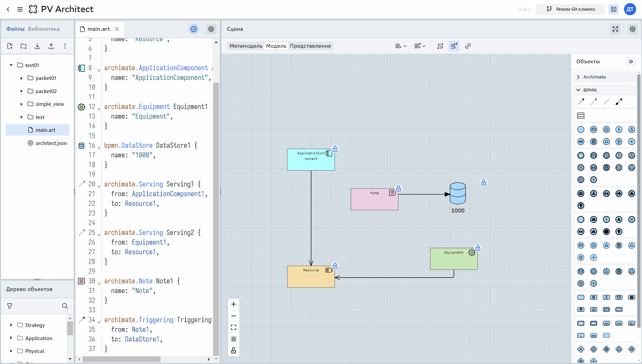Collapse the Объекты panel with double chevron
The width and height of the screenshot is (642, 364).
(631, 62)
